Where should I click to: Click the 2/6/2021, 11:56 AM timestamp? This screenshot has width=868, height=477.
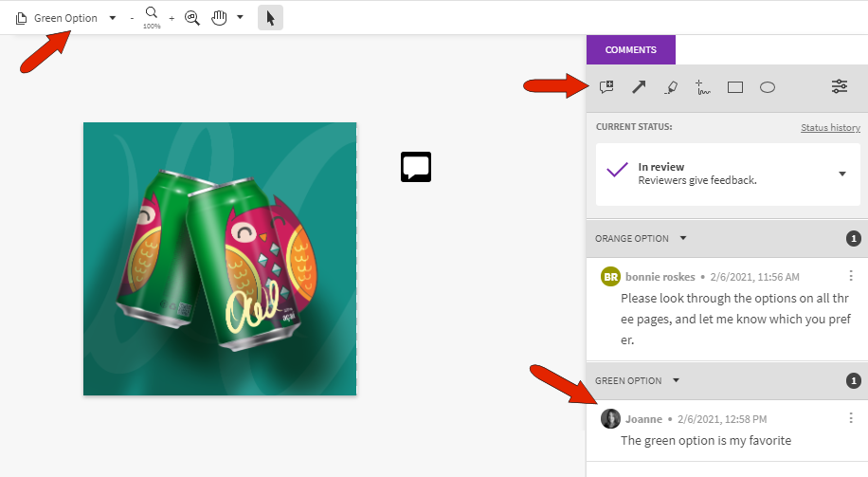(x=754, y=277)
